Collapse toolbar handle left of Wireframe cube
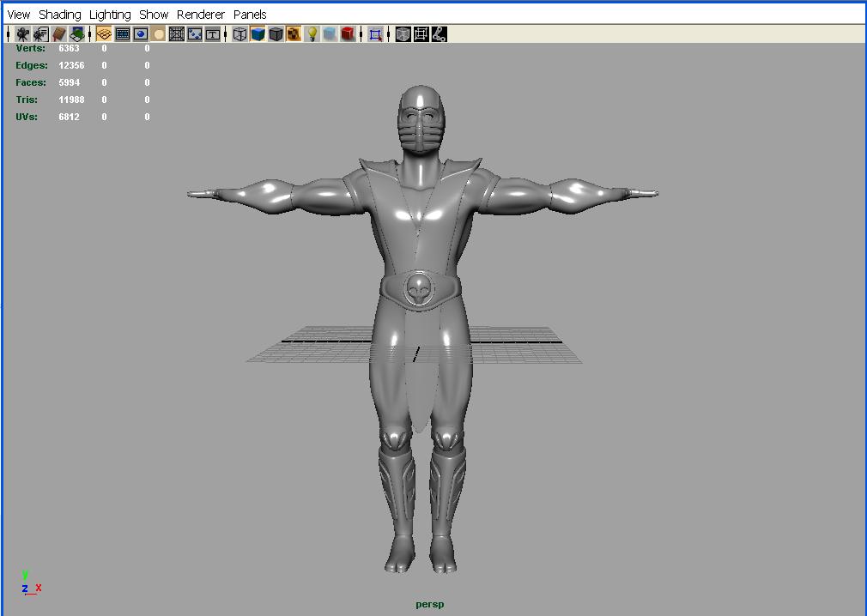 click(226, 34)
